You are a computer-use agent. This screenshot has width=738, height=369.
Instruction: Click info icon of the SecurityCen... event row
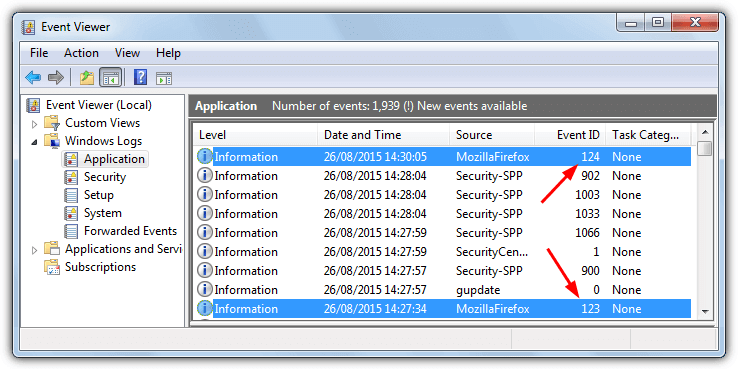click(x=204, y=251)
